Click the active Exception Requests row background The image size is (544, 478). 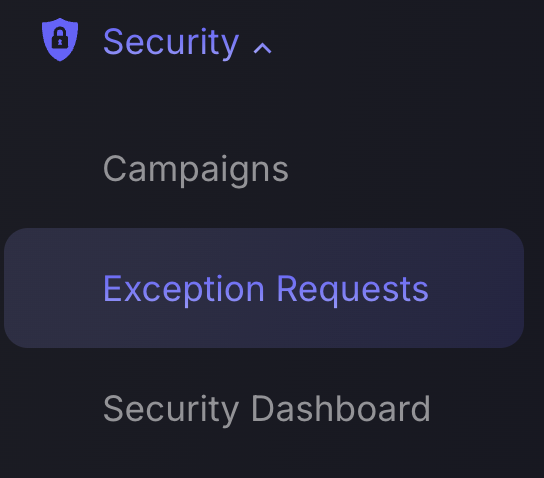click(264, 288)
